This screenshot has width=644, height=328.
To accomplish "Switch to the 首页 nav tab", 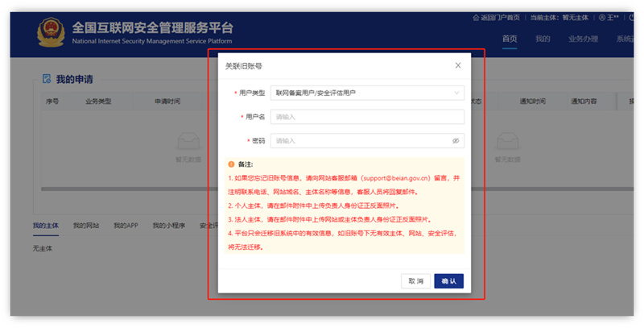I will (x=510, y=39).
